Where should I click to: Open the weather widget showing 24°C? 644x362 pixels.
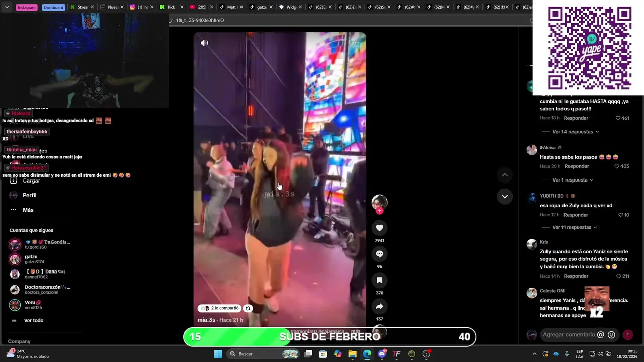(28, 354)
